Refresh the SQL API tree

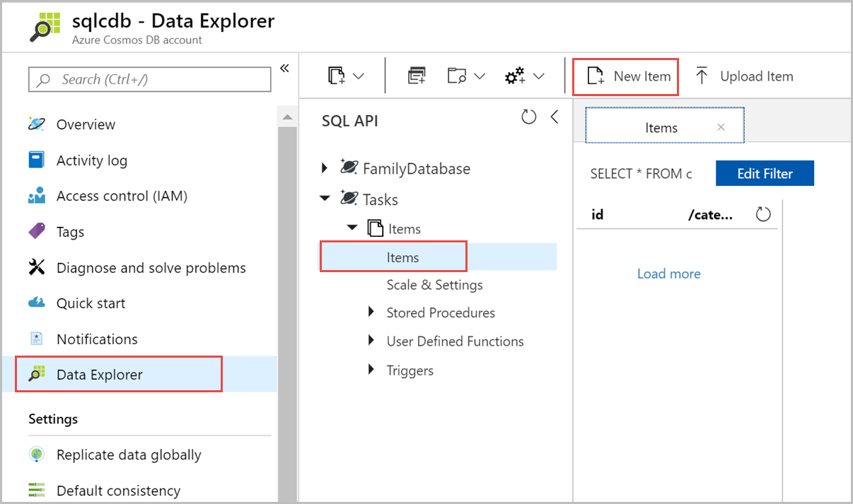[x=528, y=117]
